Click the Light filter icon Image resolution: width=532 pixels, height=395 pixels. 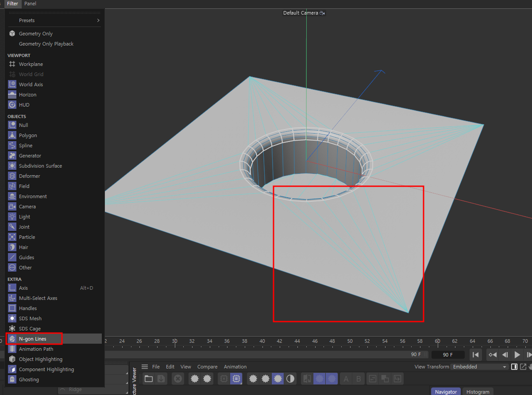pyautogui.click(x=12, y=217)
